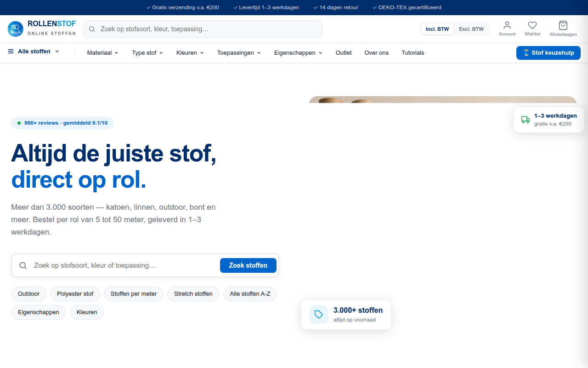Click the ROLLENSTOF brand name text
Viewport: 588px width, 368px height.
[x=51, y=23]
